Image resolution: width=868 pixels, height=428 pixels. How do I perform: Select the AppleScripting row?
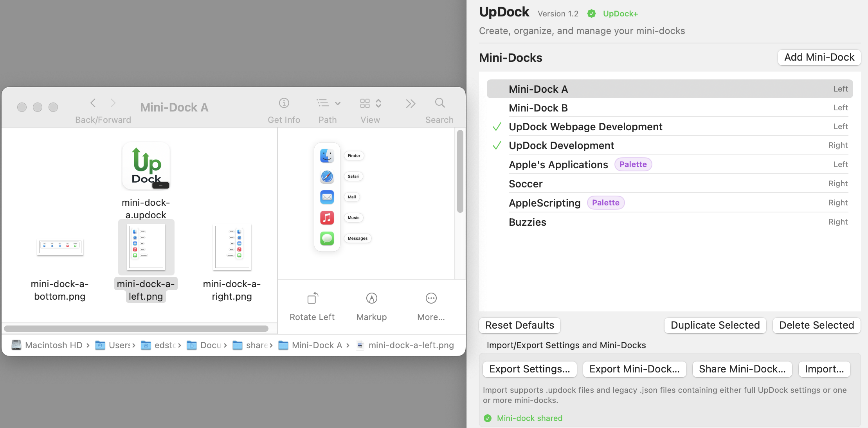[670, 203]
